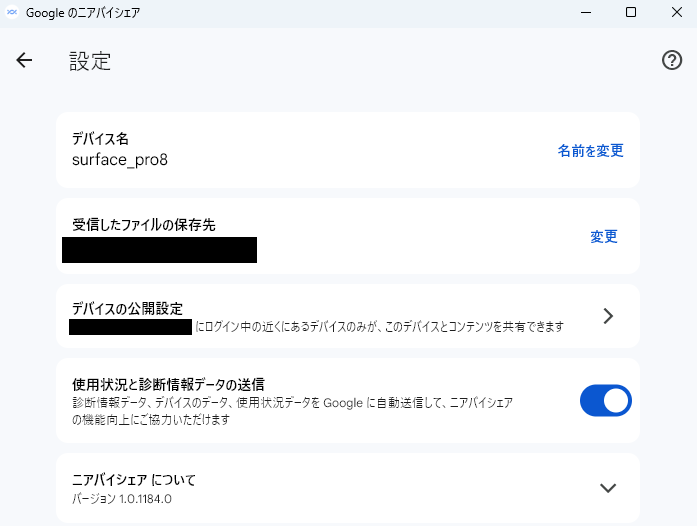This screenshot has width=697, height=526.
Task: Minimize the Nearby Share window
Action: tap(585, 13)
